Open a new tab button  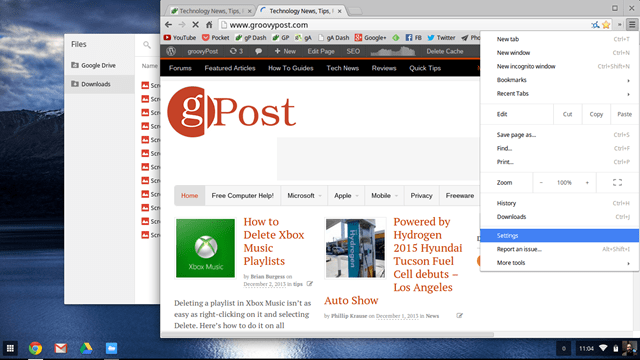(355, 11)
